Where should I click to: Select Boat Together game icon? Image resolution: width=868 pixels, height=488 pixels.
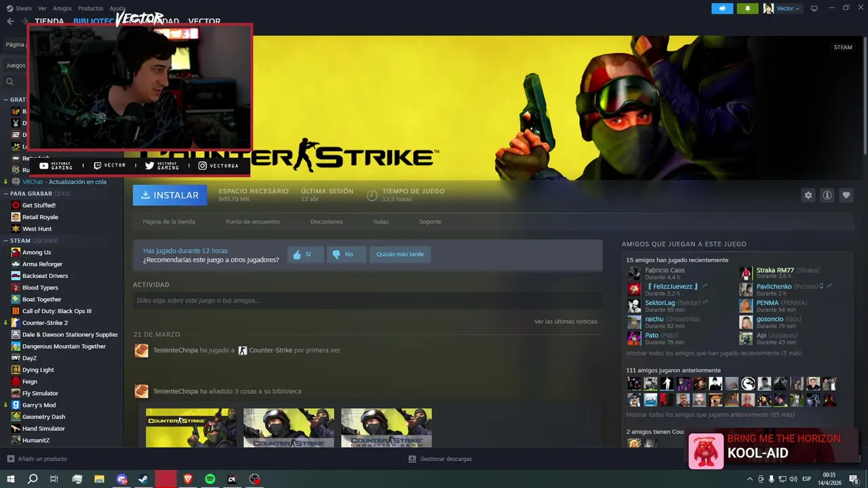coord(16,300)
